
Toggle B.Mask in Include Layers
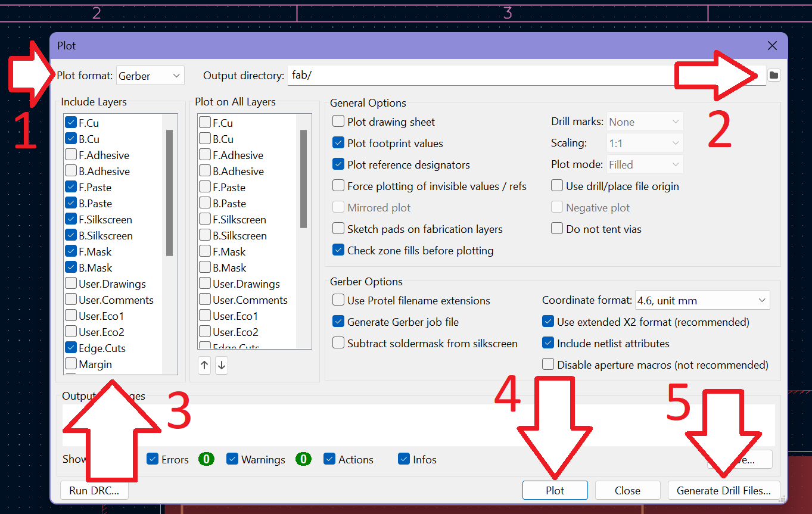70,267
